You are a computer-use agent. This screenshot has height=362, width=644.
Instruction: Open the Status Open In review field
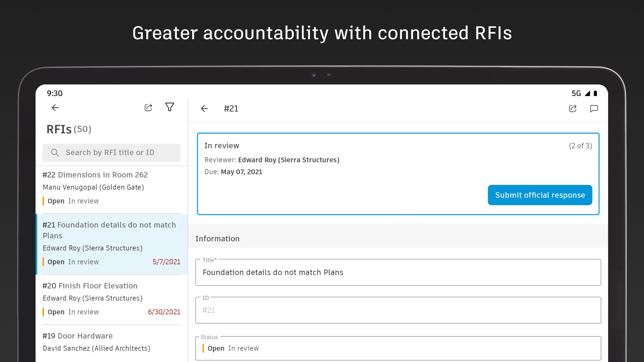point(398,349)
